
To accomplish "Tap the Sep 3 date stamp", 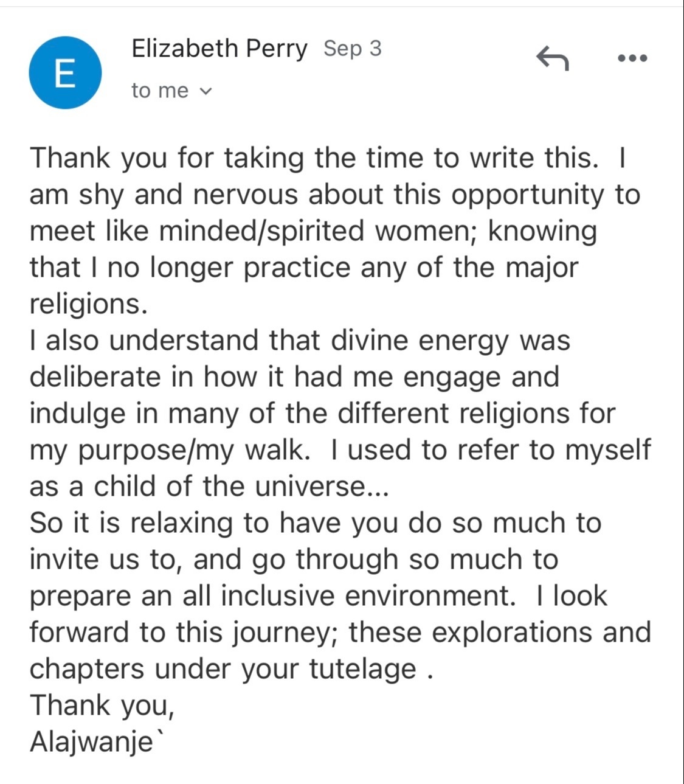I will point(352,48).
